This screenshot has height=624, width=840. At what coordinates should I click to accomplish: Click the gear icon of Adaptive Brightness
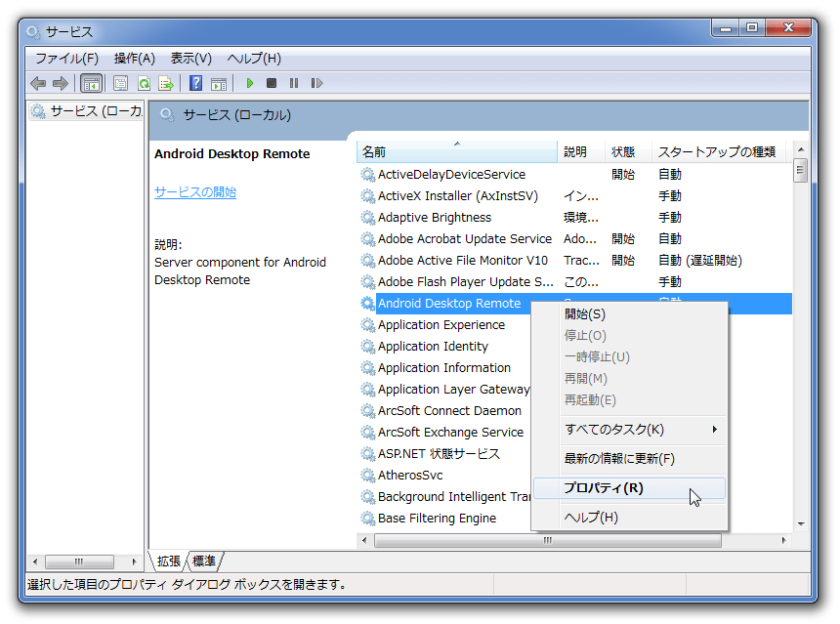(x=367, y=218)
